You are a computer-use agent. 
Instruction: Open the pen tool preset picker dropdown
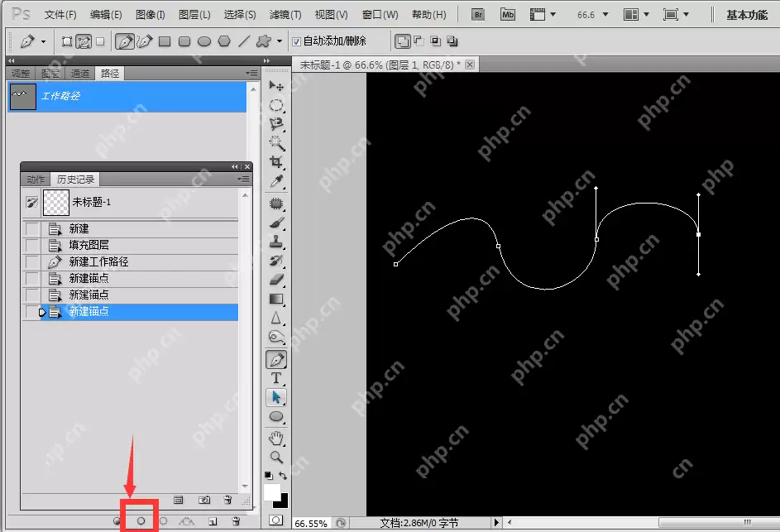point(43,41)
